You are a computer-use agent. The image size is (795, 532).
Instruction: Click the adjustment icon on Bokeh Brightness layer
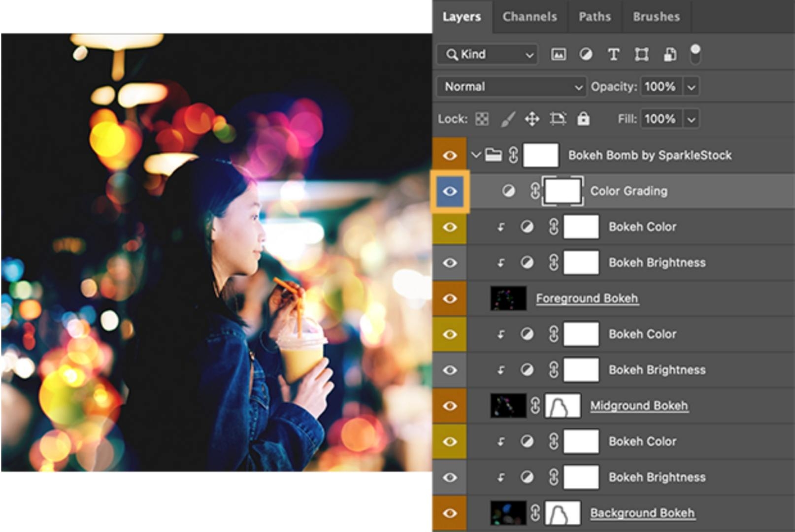pos(527,262)
